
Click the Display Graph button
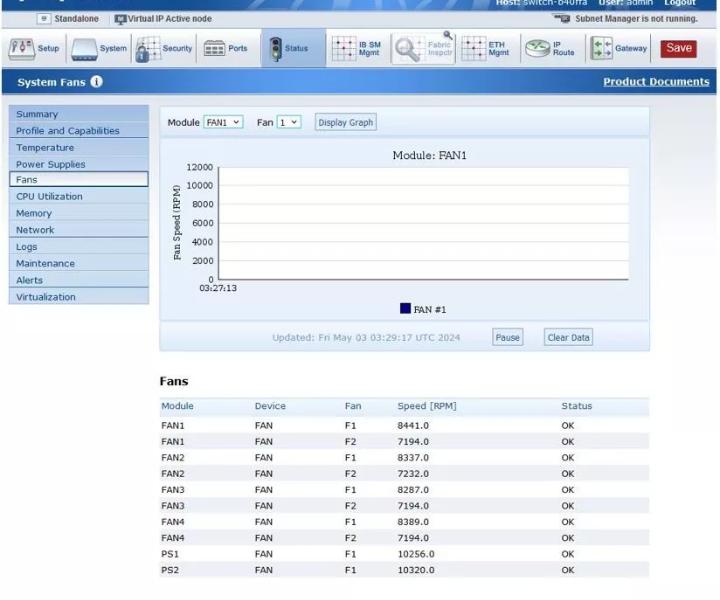(x=346, y=123)
